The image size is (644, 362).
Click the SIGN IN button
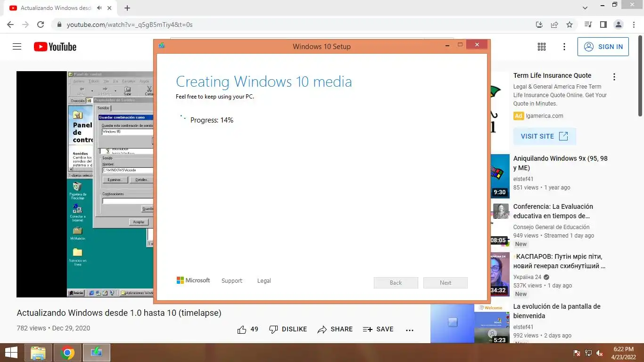tap(603, 47)
